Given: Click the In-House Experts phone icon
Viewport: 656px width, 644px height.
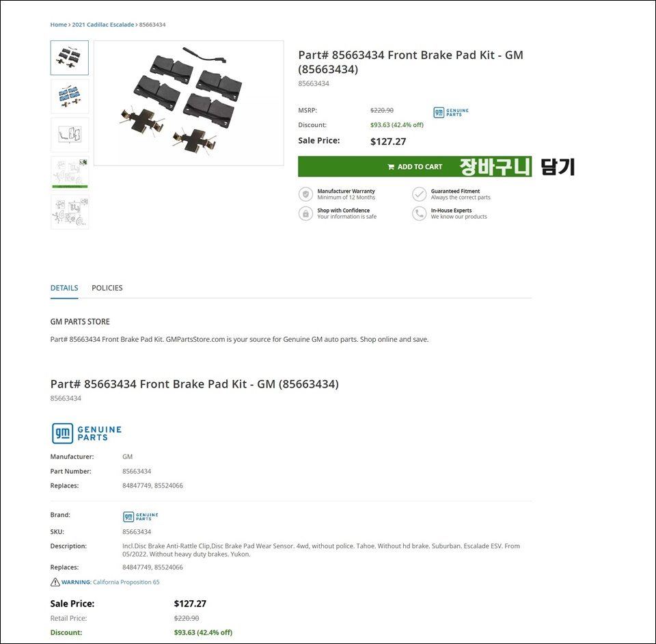Looking at the screenshot, I should (419, 213).
